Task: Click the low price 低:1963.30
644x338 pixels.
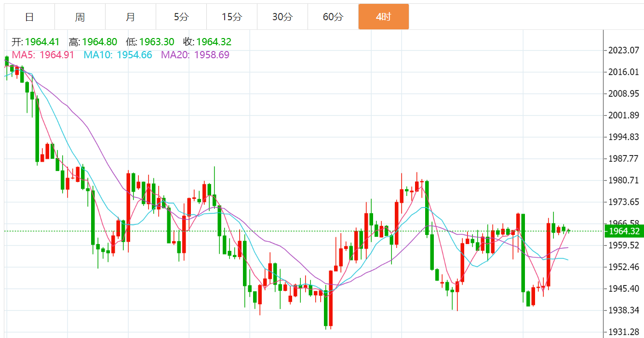Action: click(x=150, y=42)
